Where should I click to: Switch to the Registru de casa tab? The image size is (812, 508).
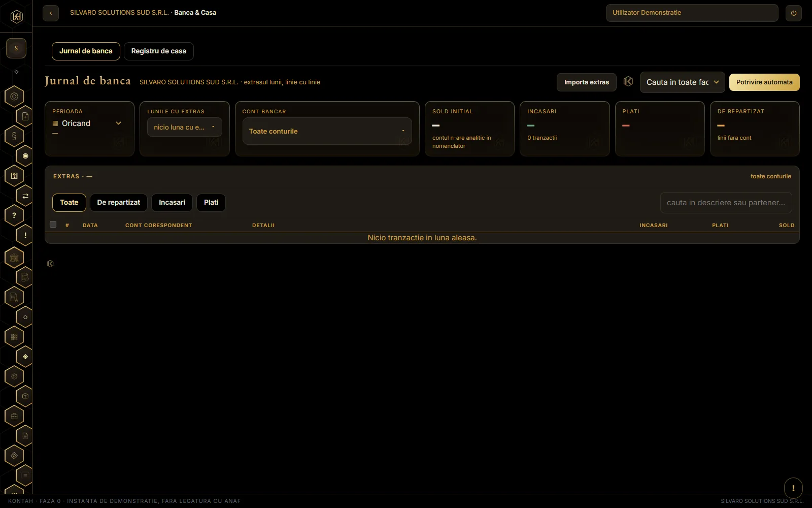click(x=159, y=51)
